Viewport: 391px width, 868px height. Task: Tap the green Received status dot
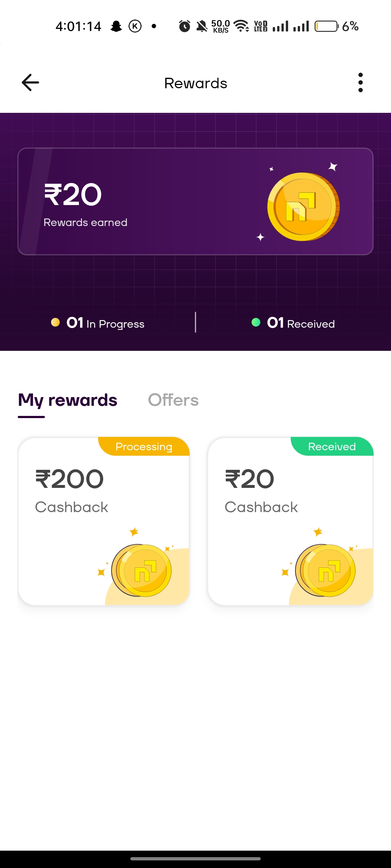click(256, 322)
